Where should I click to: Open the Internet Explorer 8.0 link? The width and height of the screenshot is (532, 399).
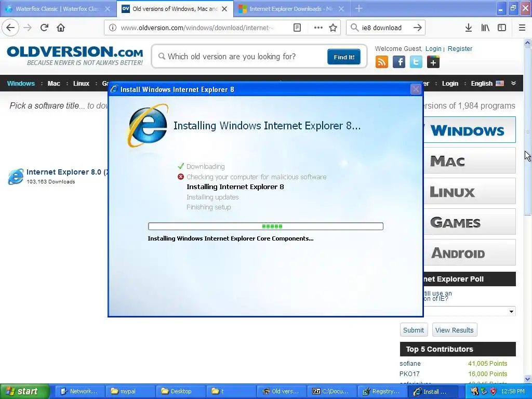[x=67, y=172]
